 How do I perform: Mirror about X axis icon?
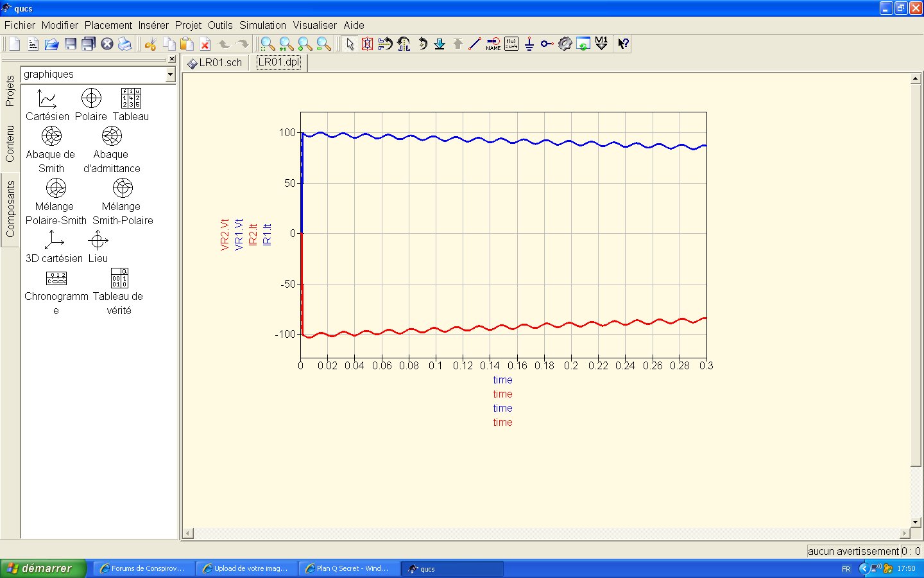[x=385, y=44]
